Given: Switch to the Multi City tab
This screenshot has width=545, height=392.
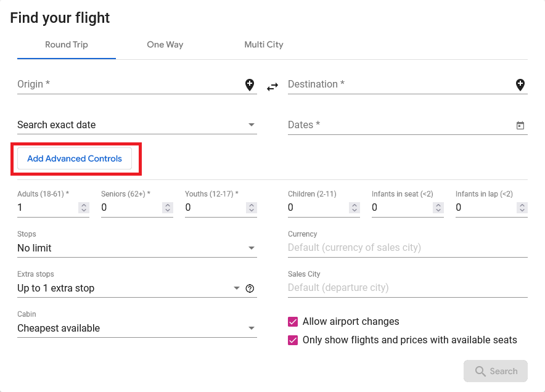Looking at the screenshot, I should (x=263, y=45).
